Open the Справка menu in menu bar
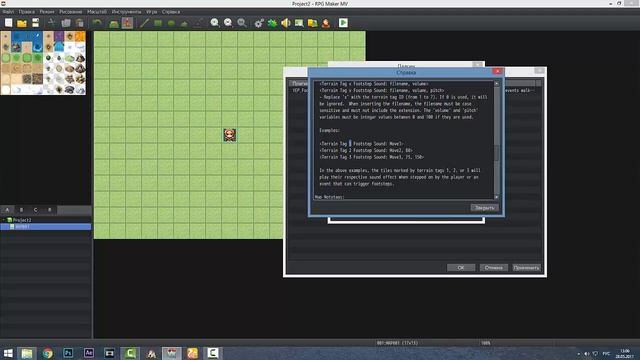 [171, 12]
